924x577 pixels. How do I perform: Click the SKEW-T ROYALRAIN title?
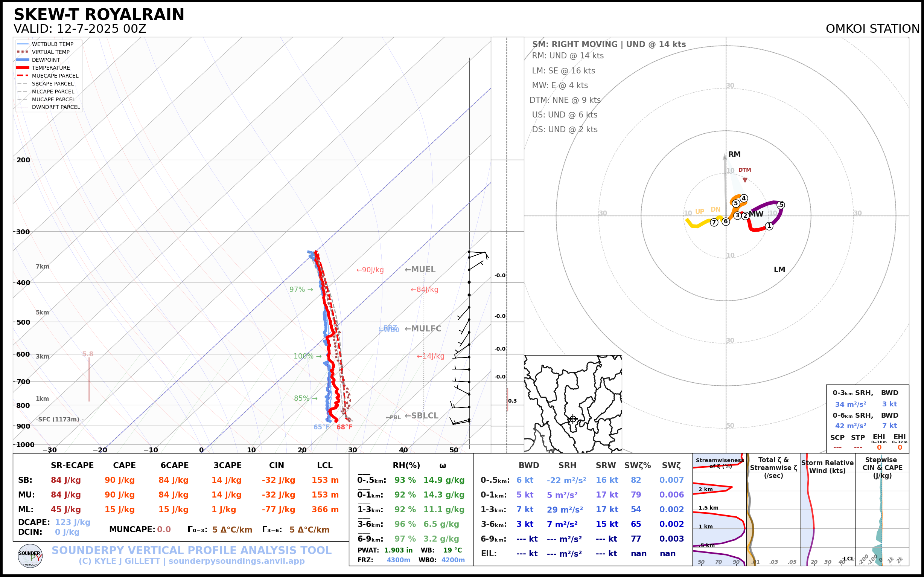[99, 15]
